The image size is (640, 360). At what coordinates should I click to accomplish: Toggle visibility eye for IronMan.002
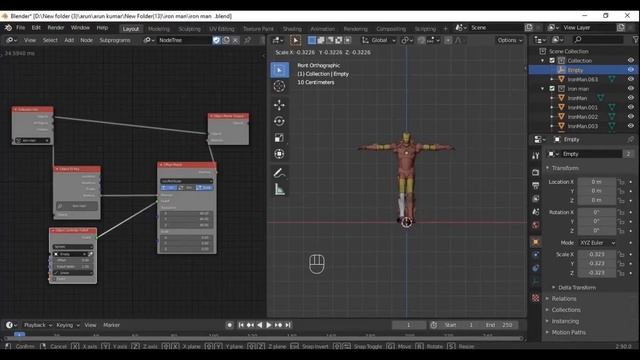(631, 117)
